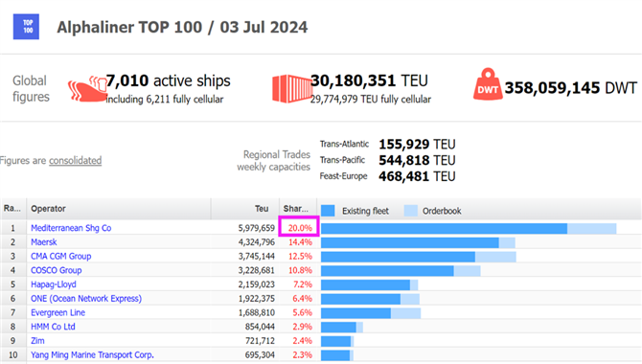Click the Existing fleet legend swatch
Viewport: 642px width, 364px height.
[x=328, y=211]
